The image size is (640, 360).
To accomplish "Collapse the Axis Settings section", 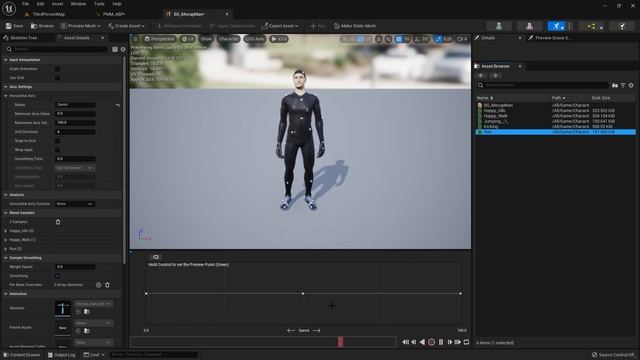I will tap(6, 87).
